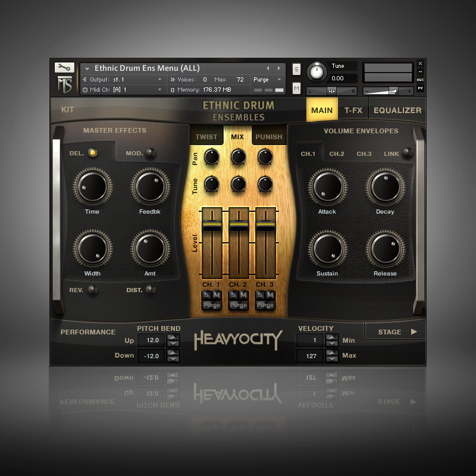Toggle the PV button
This screenshot has height=476, width=476.
(x=420, y=88)
